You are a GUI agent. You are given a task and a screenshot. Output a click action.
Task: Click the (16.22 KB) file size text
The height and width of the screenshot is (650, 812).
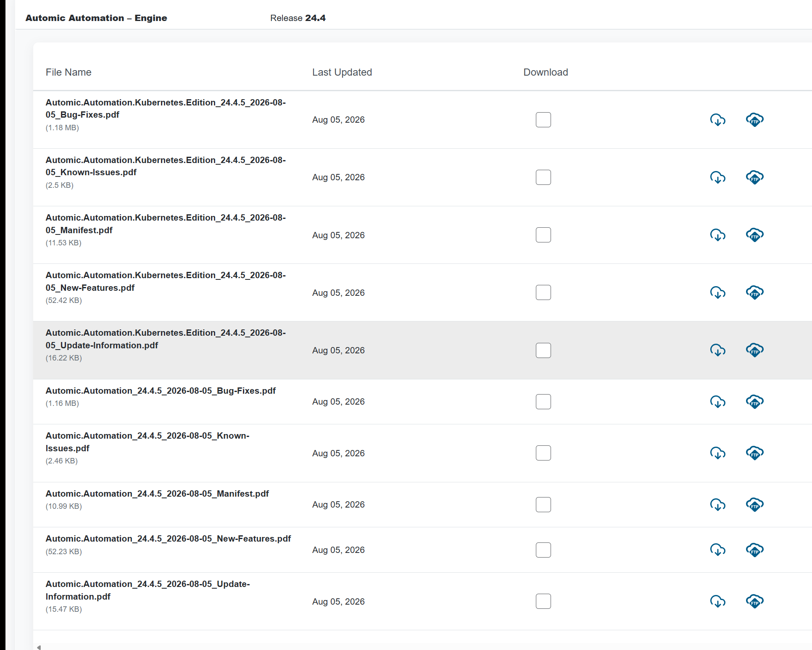[63, 358]
